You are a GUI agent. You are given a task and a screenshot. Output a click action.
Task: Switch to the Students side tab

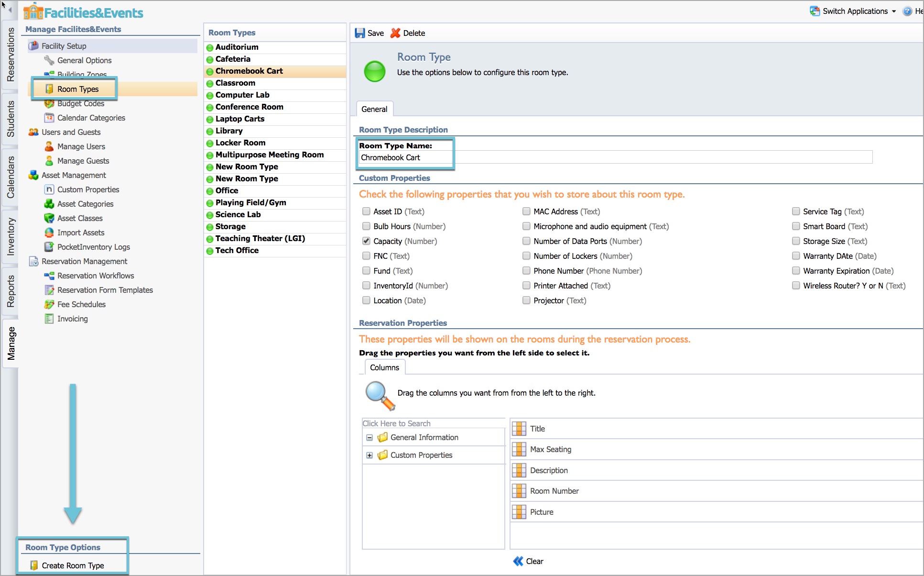click(x=11, y=119)
